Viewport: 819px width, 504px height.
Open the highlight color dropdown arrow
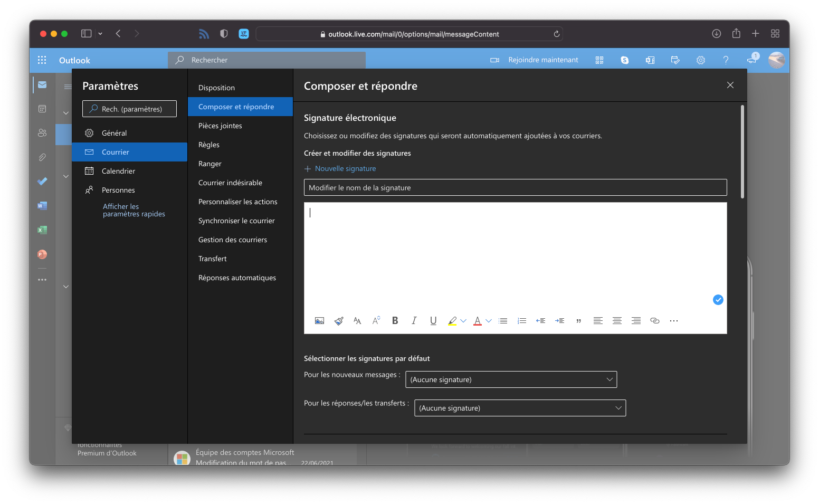point(463,321)
